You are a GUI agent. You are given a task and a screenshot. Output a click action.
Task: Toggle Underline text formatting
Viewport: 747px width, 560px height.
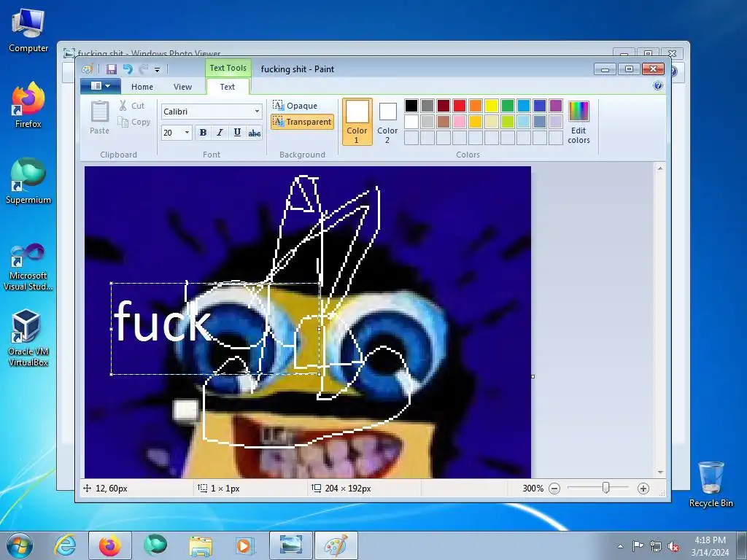point(237,133)
